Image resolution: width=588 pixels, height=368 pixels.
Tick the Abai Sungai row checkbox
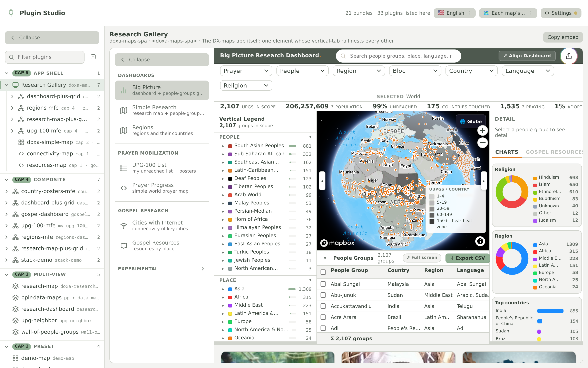[323, 284]
